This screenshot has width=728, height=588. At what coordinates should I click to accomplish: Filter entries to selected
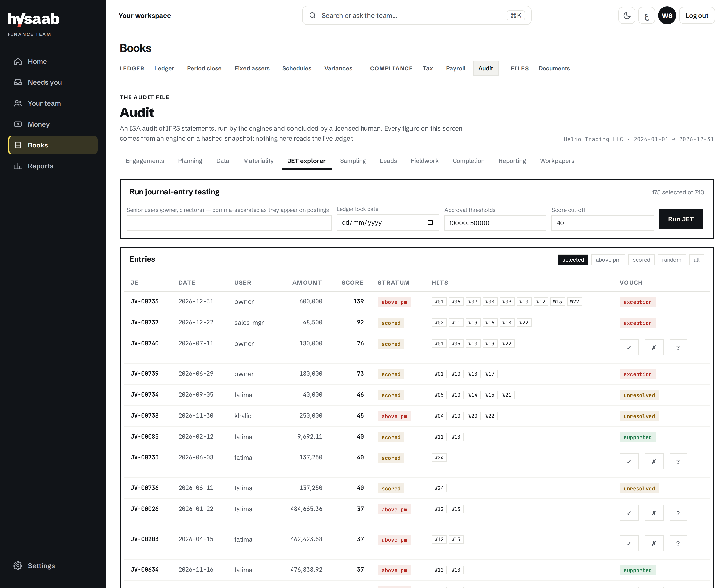click(x=573, y=260)
